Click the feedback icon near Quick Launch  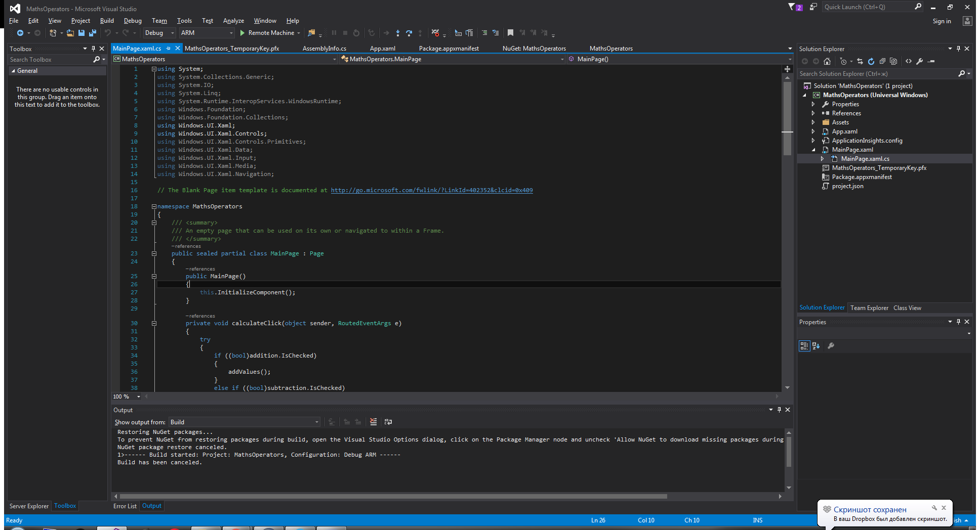(x=813, y=7)
